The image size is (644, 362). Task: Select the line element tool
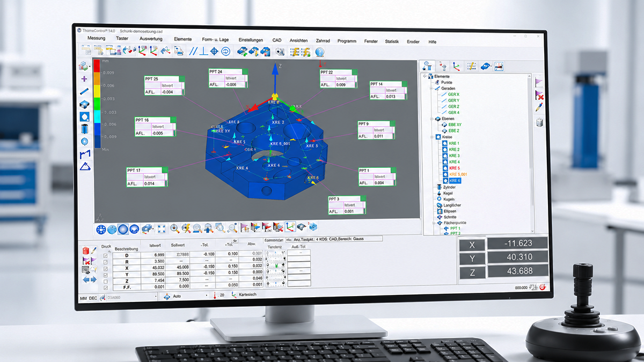(x=84, y=91)
